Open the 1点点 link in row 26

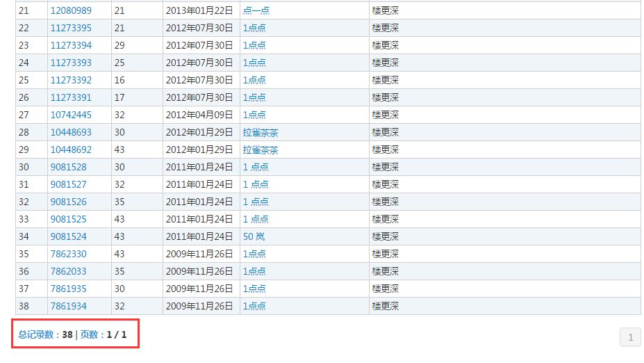[x=254, y=97]
